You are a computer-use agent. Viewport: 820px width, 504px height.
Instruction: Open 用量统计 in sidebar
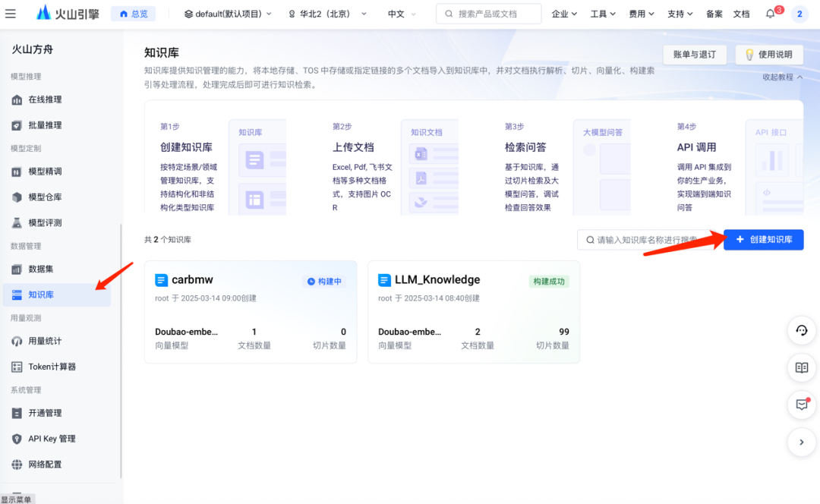pos(45,341)
